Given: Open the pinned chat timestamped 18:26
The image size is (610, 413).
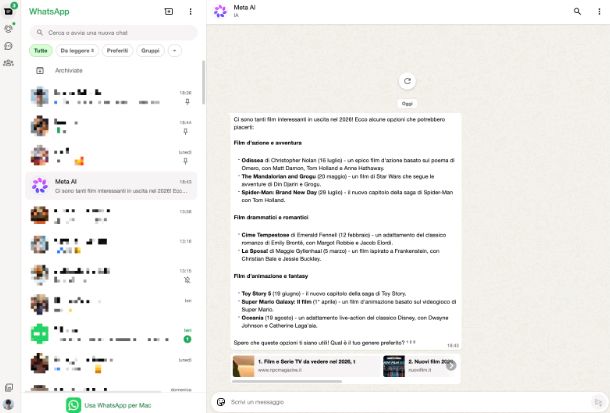Looking at the screenshot, I should 112,97.
